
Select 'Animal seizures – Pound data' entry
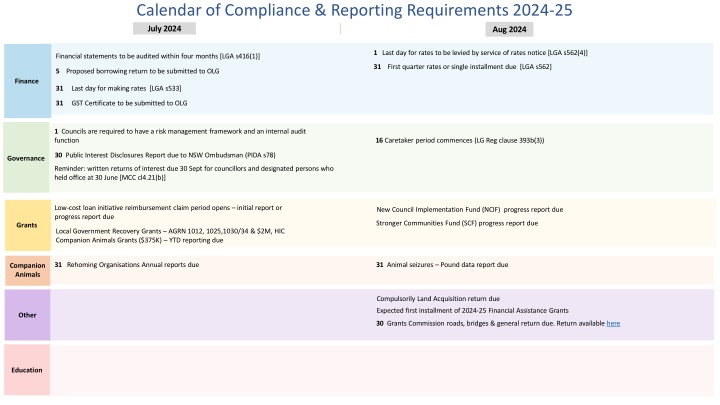[442, 264]
